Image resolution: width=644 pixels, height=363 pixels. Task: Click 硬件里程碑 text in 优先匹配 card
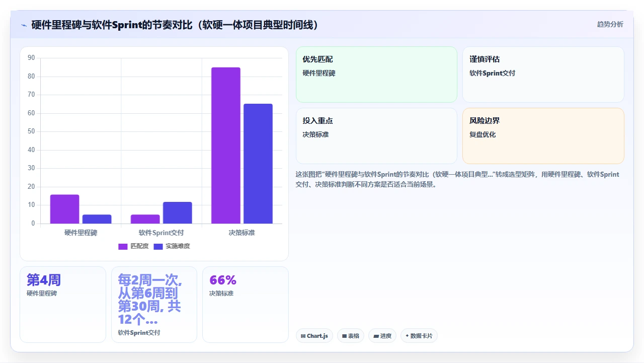319,73
